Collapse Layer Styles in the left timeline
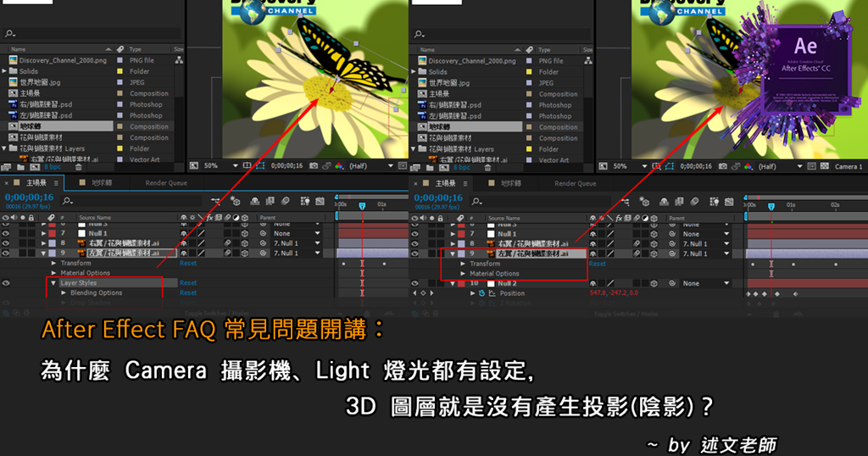 pyautogui.click(x=53, y=283)
